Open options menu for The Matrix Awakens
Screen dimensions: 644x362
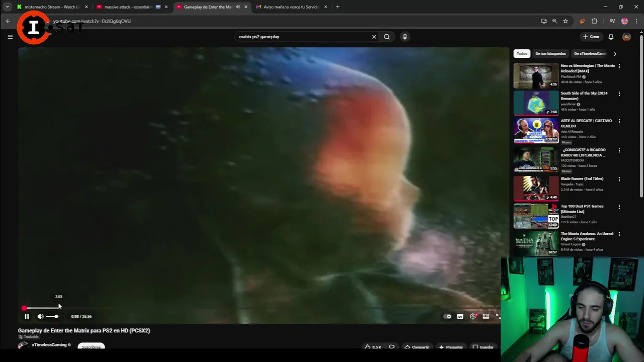[619, 234]
